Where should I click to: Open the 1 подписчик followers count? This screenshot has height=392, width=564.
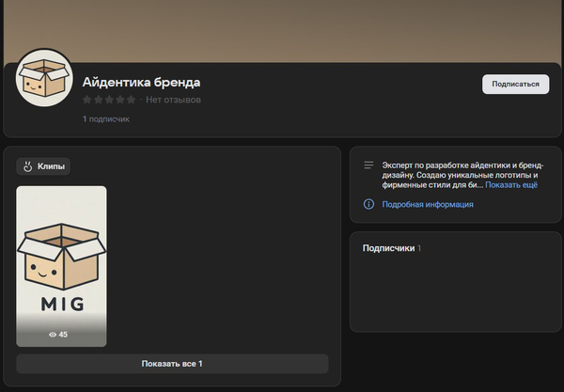(105, 119)
